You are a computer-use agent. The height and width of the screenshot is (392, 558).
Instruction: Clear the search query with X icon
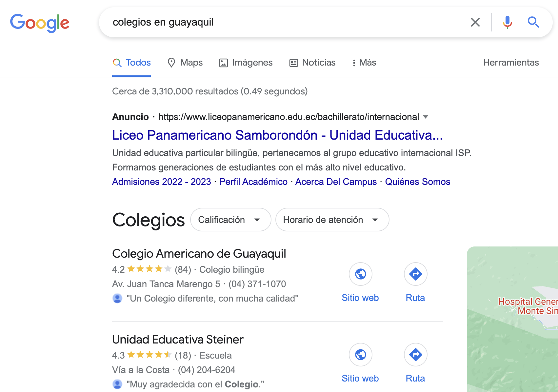coord(475,22)
